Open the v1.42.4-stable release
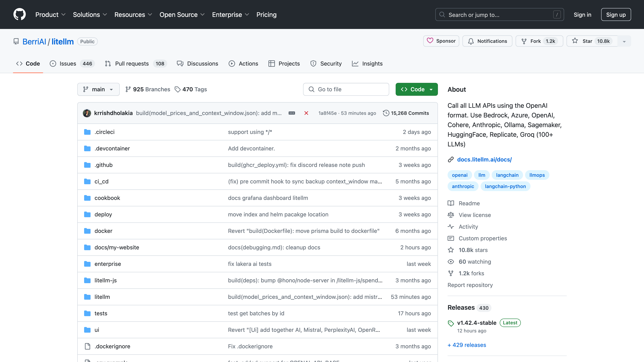Screen dimensions: 644x362 coord(477,323)
